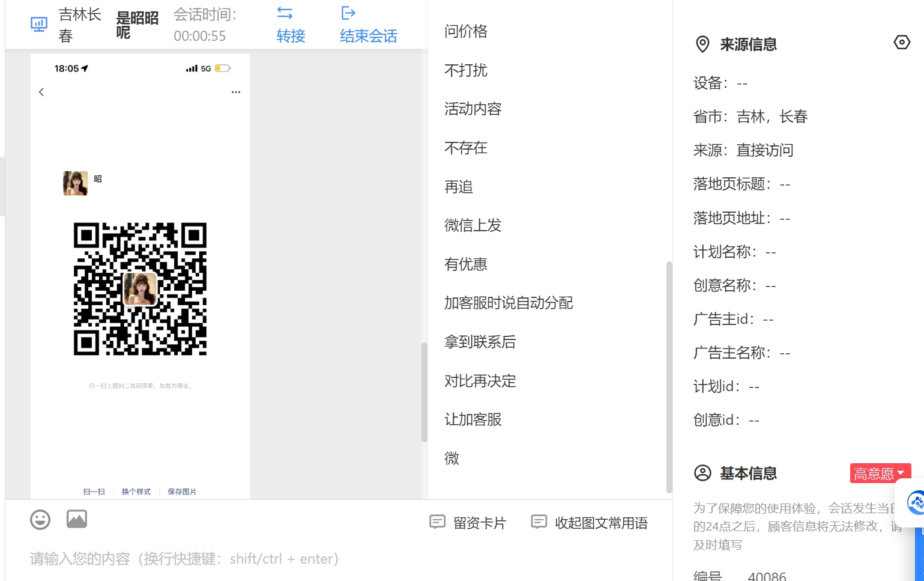Select quick phrase 加客服时说自动分配
Image resolution: width=924 pixels, height=581 pixels.
[x=509, y=303]
